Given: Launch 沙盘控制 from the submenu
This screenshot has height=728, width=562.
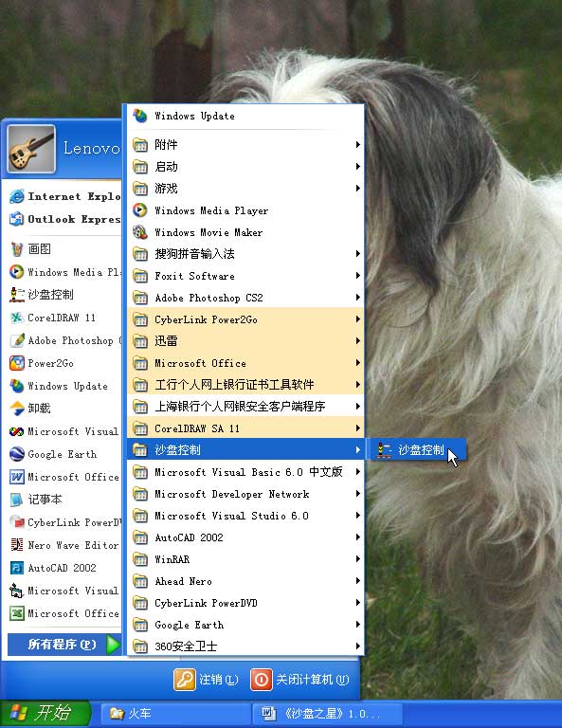Looking at the screenshot, I should tap(416, 450).
